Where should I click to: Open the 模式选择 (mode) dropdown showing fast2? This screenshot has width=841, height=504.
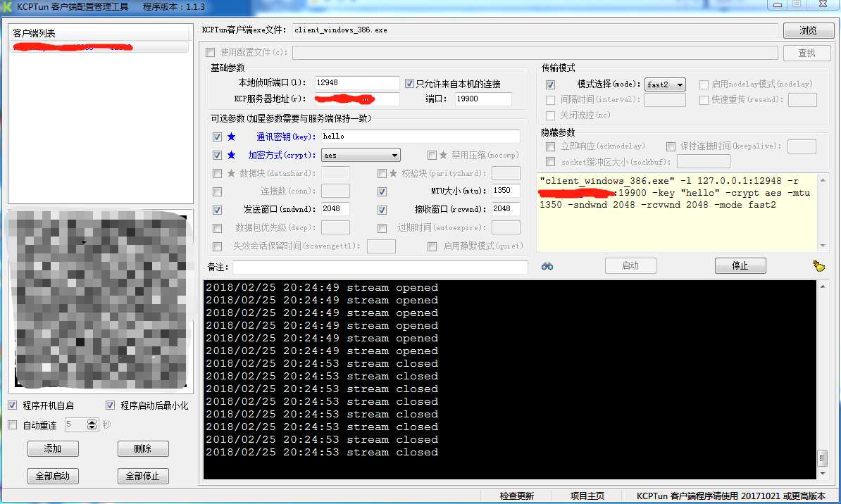tap(665, 84)
